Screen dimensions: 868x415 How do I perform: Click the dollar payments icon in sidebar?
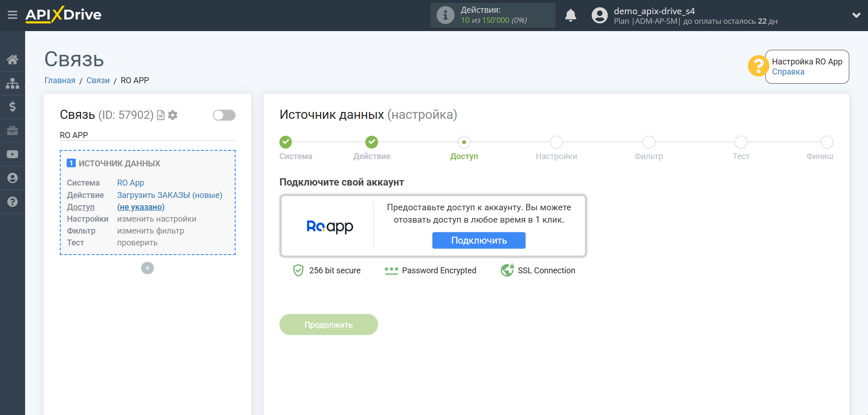tap(12, 106)
